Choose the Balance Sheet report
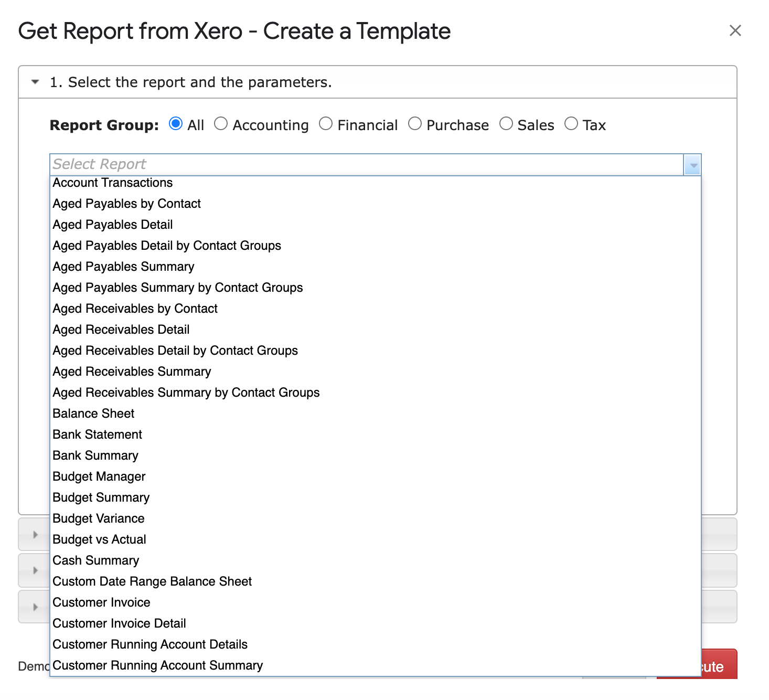The height and width of the screenshot is (700, 769). [376, 413]
